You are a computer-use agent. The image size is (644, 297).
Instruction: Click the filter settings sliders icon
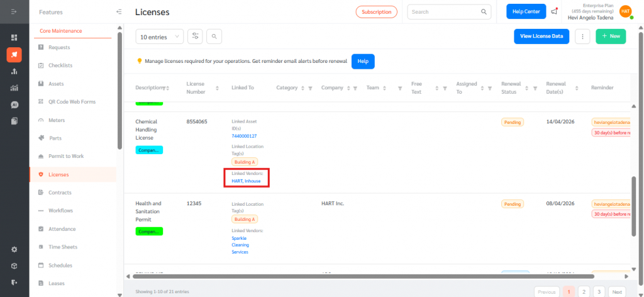pyautogui.click(x=196, y=37)
